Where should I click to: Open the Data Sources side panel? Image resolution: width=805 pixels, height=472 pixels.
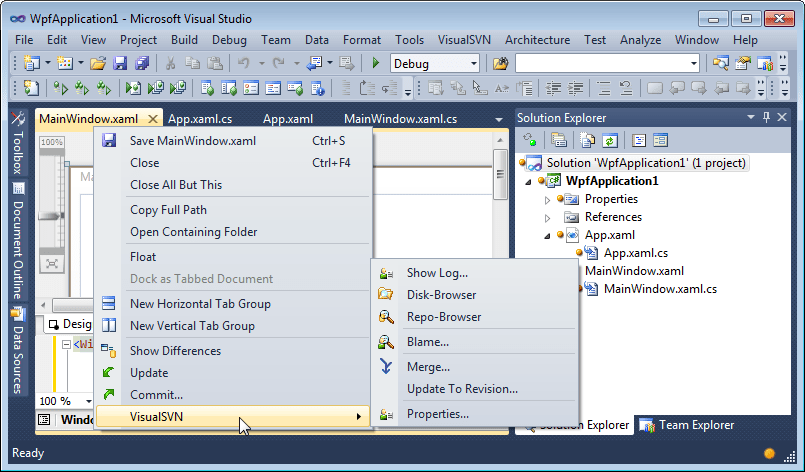[x=18, y=350]
